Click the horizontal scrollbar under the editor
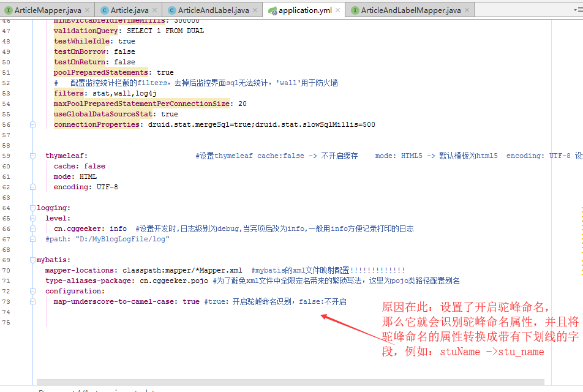This screenshot has width=583, height=392. pos(290,382)
